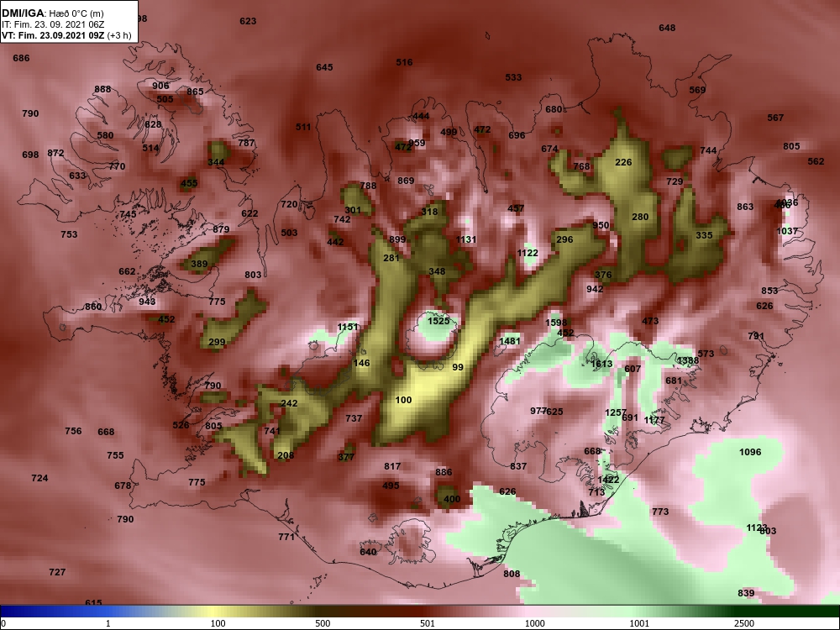The height and width of the screenshot is (630, 840).
Task: Click the map value 569
Action: (x=697, y=90)
